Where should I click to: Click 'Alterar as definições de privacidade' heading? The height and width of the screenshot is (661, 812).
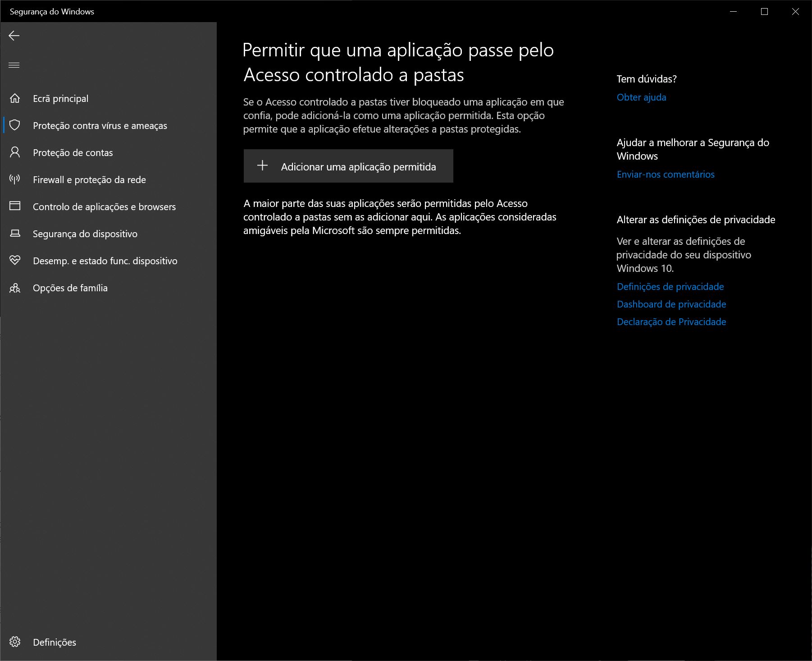(x=696, y=220)
